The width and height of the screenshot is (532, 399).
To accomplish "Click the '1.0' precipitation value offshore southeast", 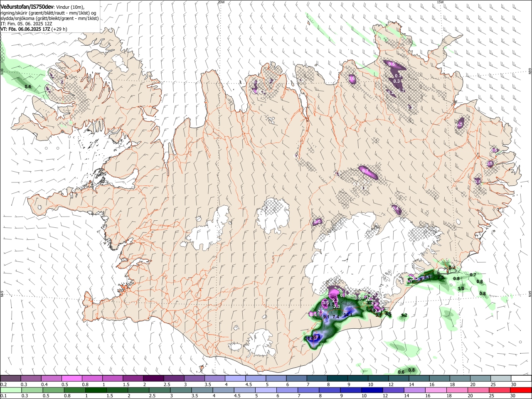I will pos(461,288).
